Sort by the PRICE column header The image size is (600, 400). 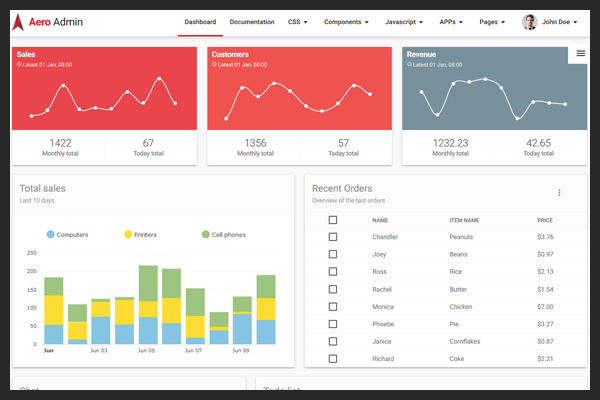545,220
